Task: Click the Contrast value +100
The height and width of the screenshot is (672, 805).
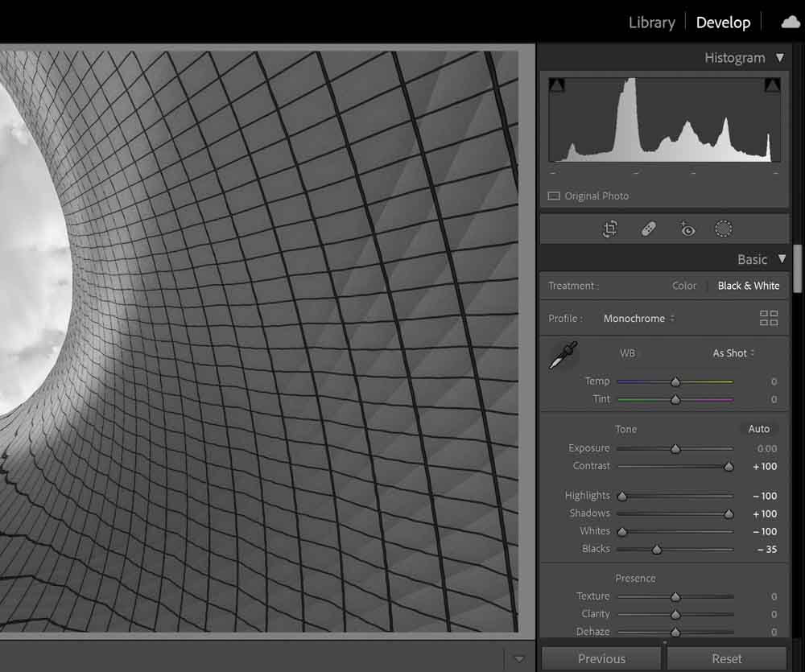Action: coord(765,466)
